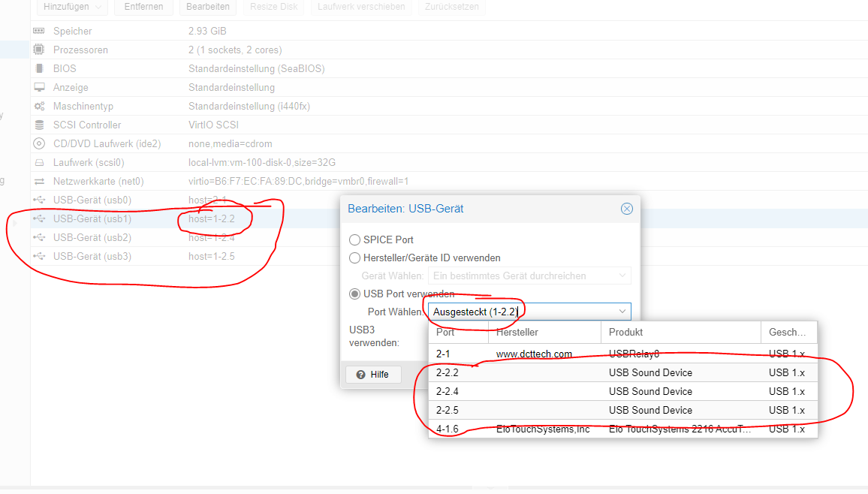
Task: Select the Prozessoren row label
Action: pyautogui.click(x=80, y=50)
